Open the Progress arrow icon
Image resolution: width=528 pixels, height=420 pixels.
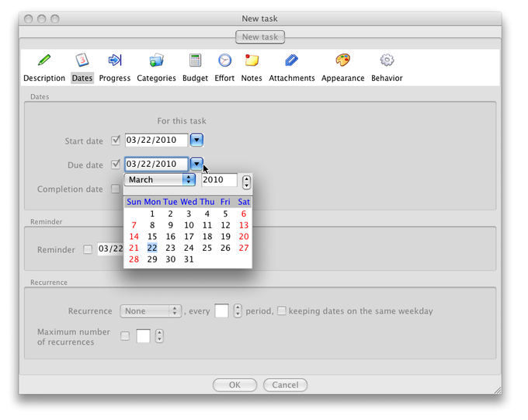[115, 61]
